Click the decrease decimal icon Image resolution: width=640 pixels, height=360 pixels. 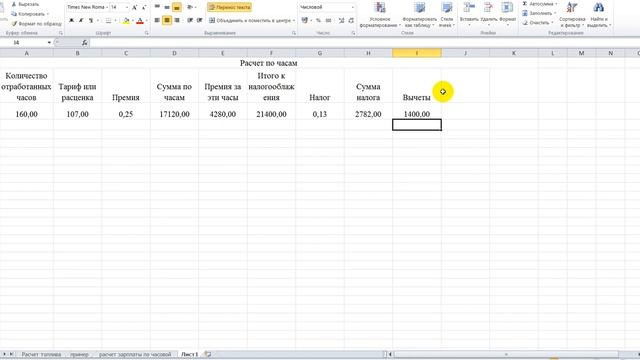click(x=351, y=20)
